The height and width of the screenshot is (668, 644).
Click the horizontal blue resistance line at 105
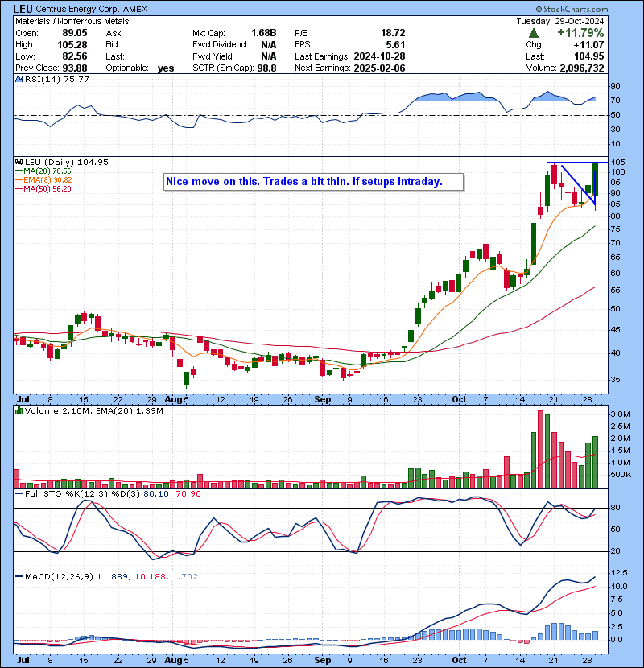click(x=577, y=163)
